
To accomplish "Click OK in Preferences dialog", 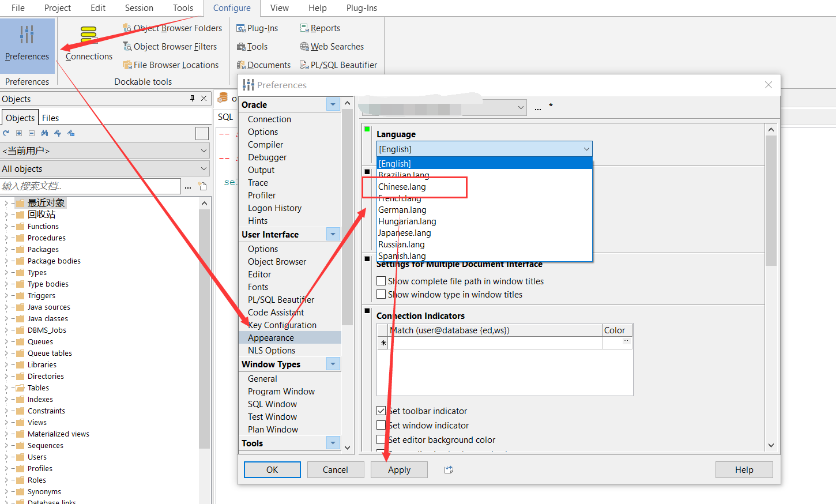I will (272, 470).
